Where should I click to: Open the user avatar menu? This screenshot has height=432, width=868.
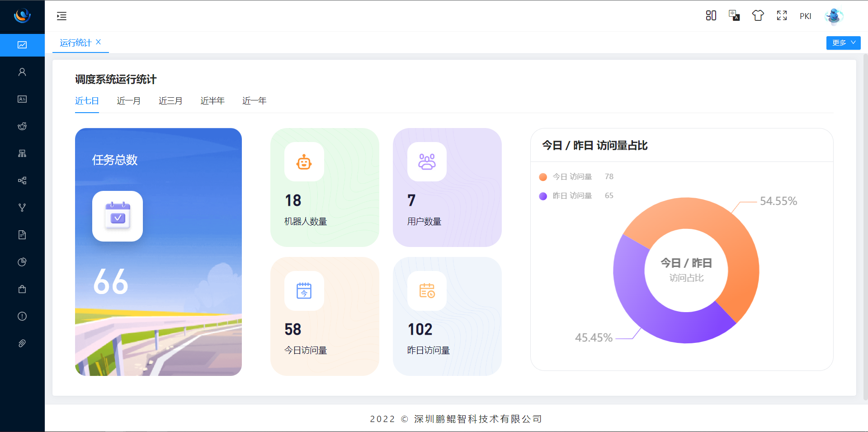click(x=834, y=16)
